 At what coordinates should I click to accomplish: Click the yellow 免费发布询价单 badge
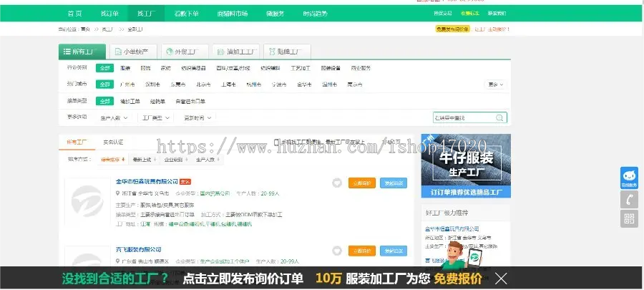point(453,29)
